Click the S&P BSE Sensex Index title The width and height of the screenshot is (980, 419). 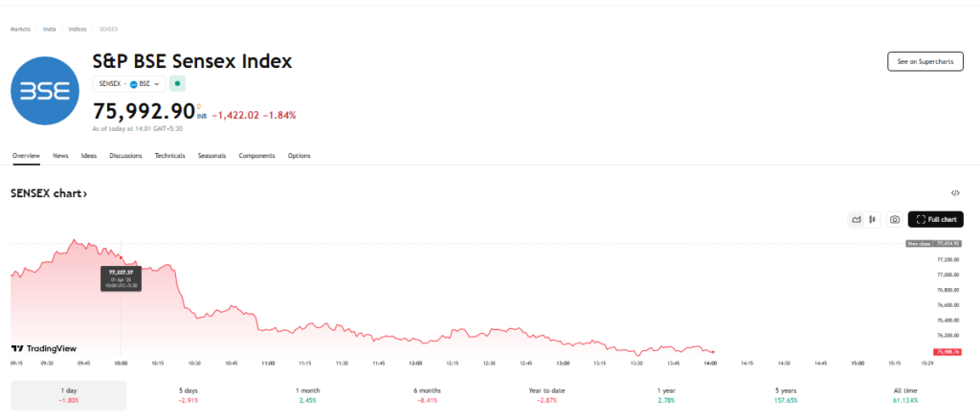pyautogui.click(x=192, y=61)
